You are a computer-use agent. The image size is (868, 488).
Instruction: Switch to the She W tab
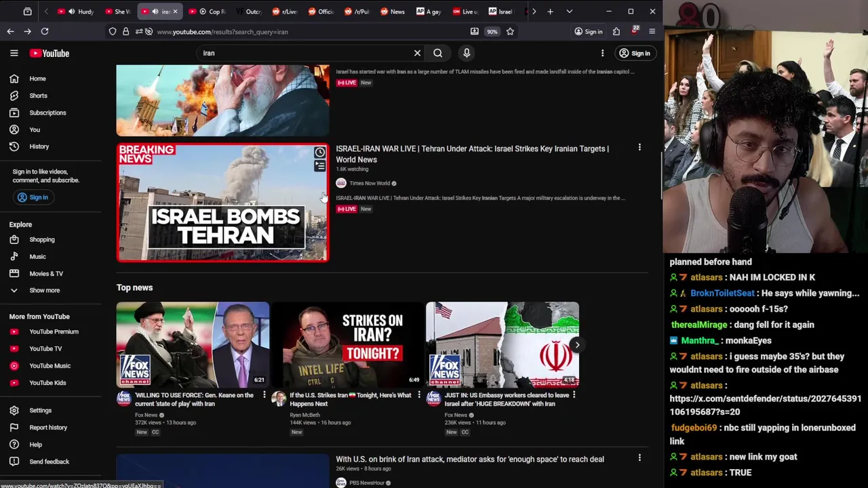pos(117,12)
